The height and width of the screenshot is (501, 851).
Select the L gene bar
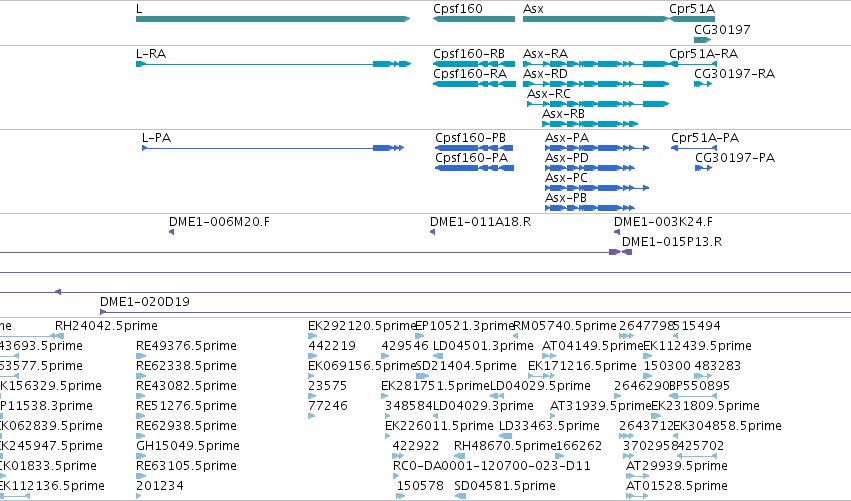(273, 19)
